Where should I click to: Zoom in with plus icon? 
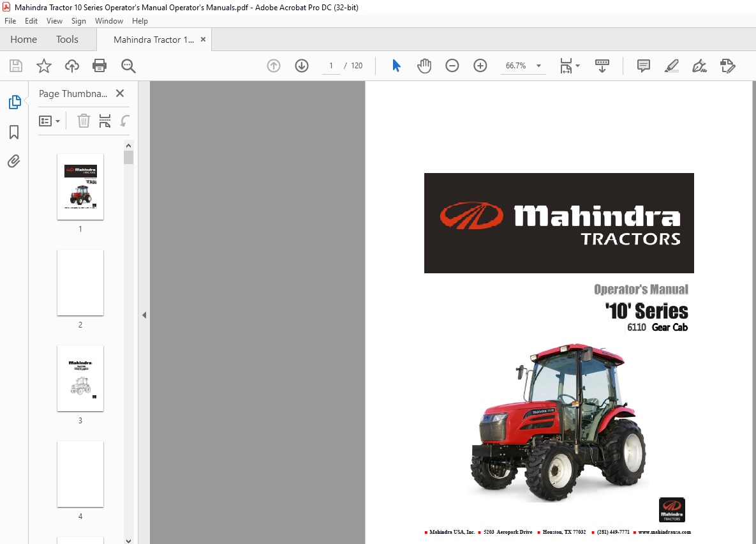(480, 66)
